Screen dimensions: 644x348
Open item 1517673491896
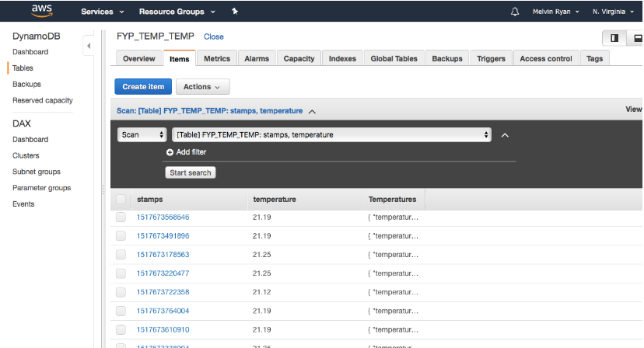[x=163, y=236]
